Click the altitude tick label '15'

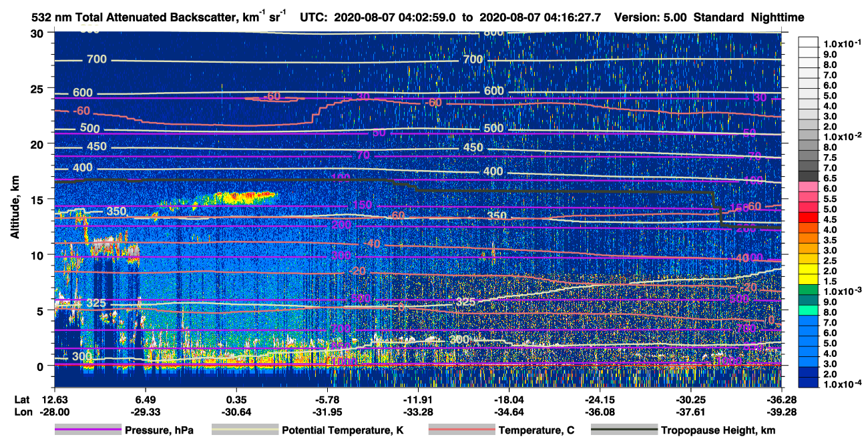[38, 199]
